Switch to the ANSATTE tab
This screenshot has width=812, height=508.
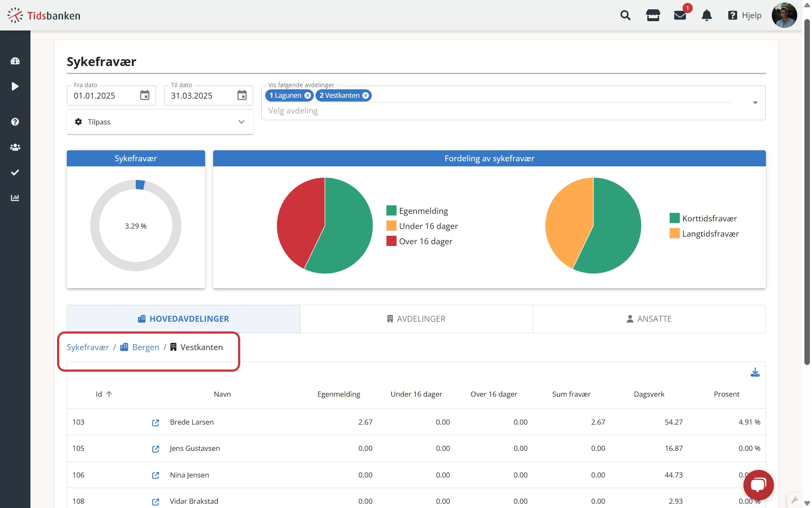pos(649,319)
